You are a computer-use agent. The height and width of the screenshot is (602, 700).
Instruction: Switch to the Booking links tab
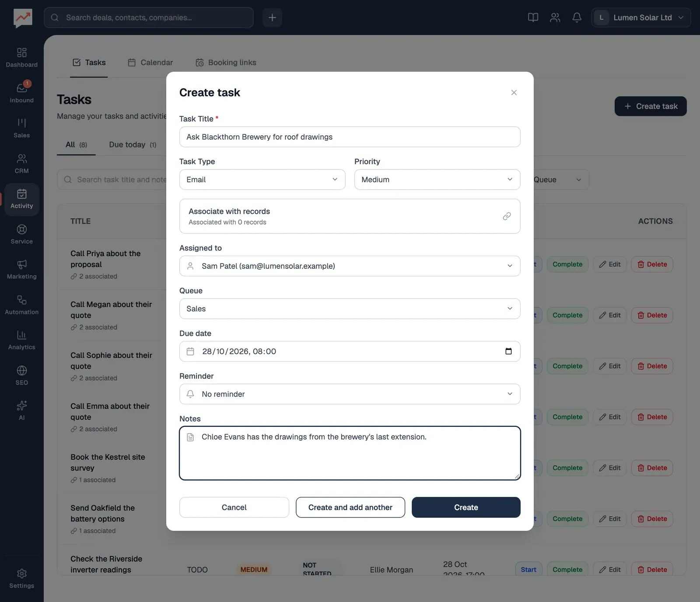[226, 63]
